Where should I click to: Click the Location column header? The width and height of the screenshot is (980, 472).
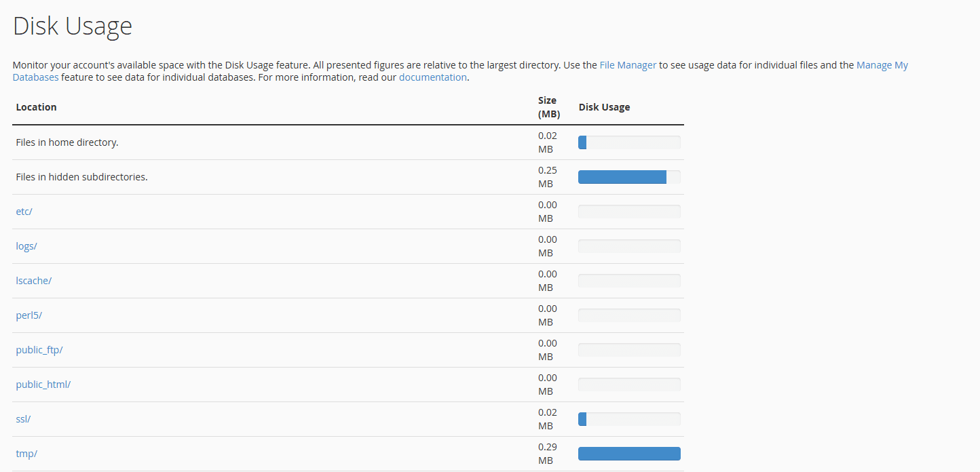pyautogui.click(x=37, y=107)
